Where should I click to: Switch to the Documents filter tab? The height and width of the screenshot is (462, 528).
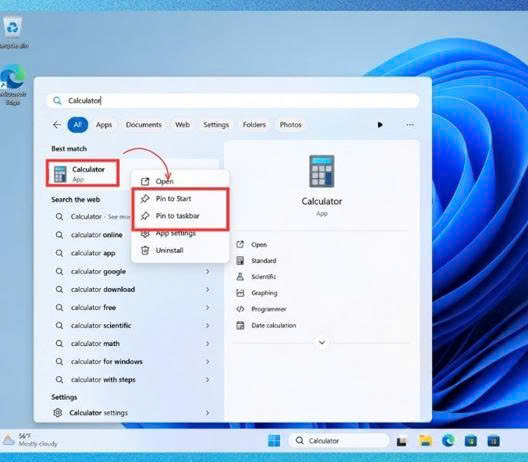tap(143, 125)
